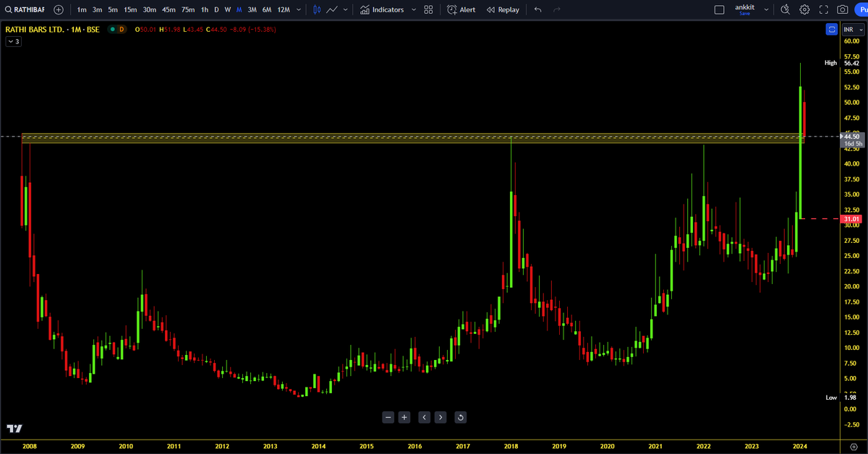The width and height of the screenshot is (868, 454).
Task: Click the High 56.42 price label
Action: (842, 63)
